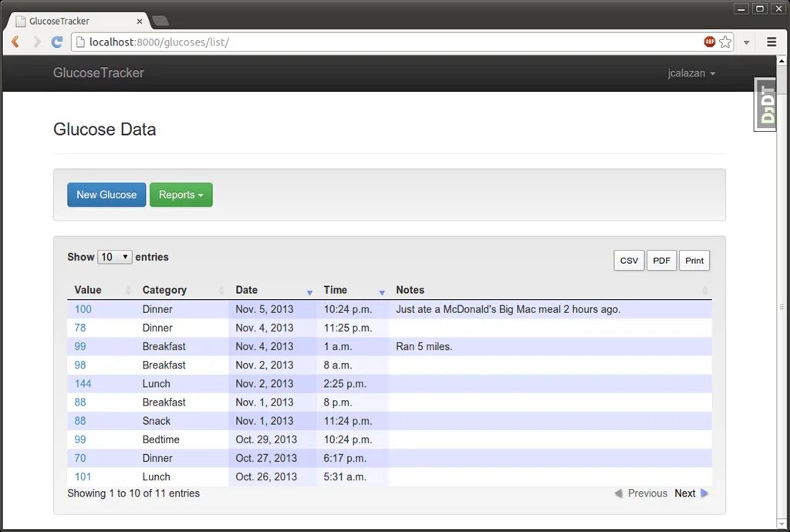Image resolution: width=790 pixels, height=532 pixels.
Task: Export the table as CSV
Action: tap(629, 260)
